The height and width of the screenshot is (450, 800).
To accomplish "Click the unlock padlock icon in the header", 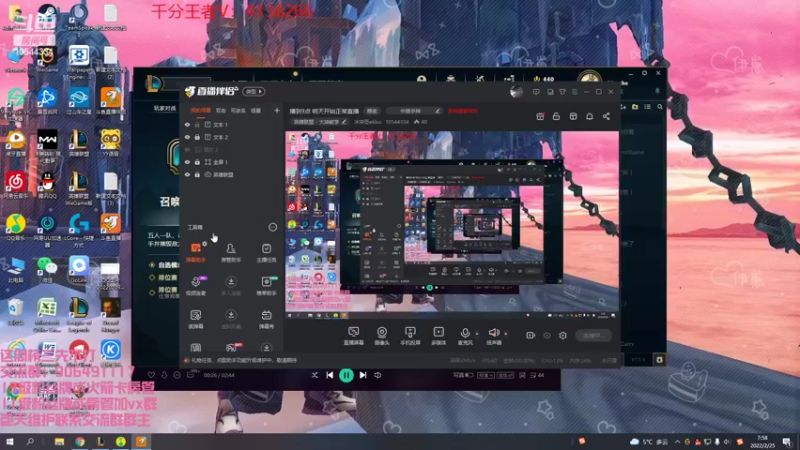I will pyautogui.click(x=556, y=116).
